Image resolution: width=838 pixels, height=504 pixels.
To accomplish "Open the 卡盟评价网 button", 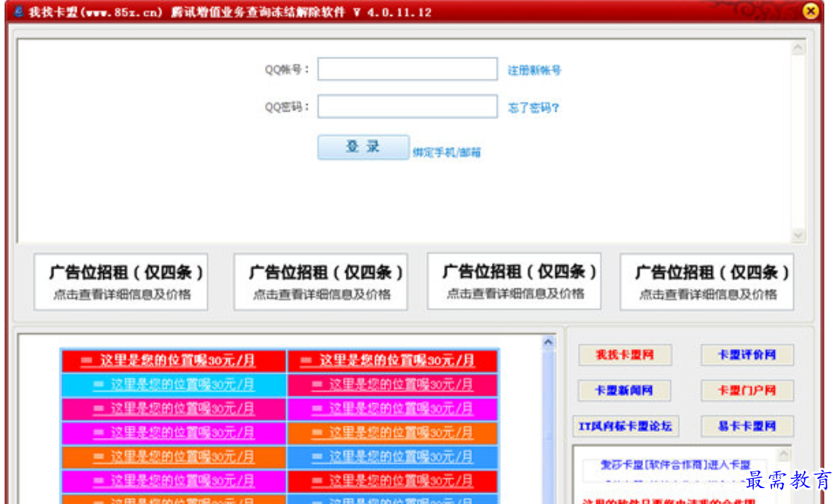I will click(x=747, y=355).
